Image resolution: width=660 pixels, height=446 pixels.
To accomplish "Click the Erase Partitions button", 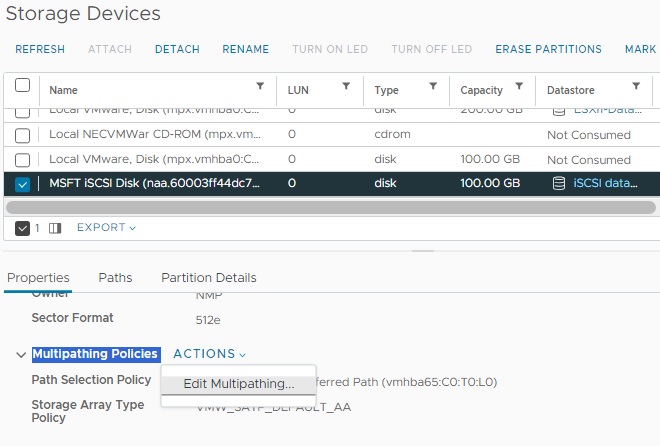I will pos(548,49).
